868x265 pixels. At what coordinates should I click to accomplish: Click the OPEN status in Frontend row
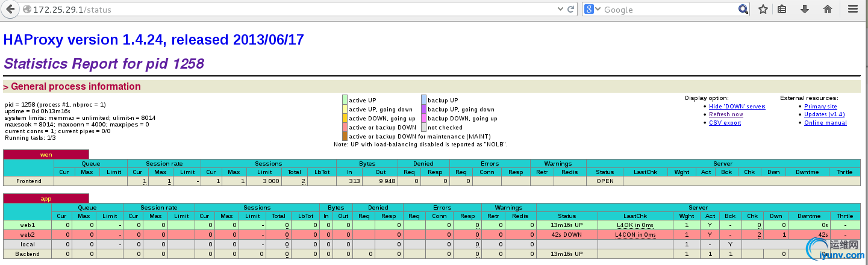pos(605,181)
